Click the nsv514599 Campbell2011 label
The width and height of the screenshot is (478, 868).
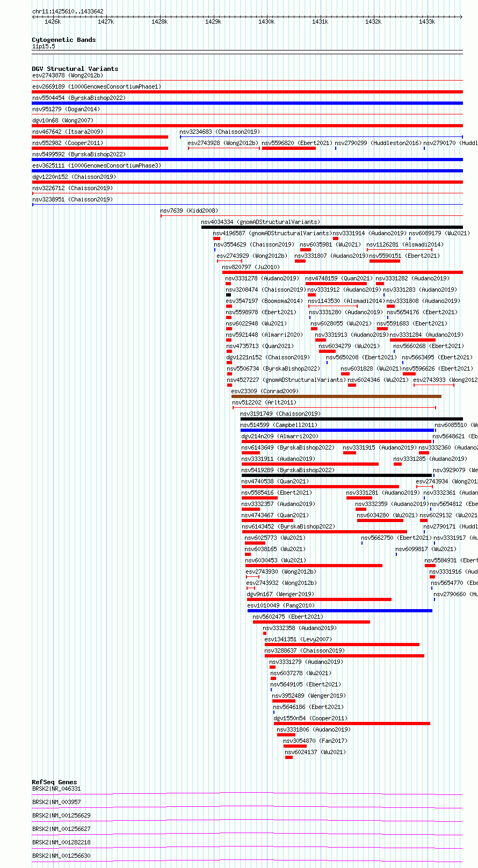[x=279, y=425]
